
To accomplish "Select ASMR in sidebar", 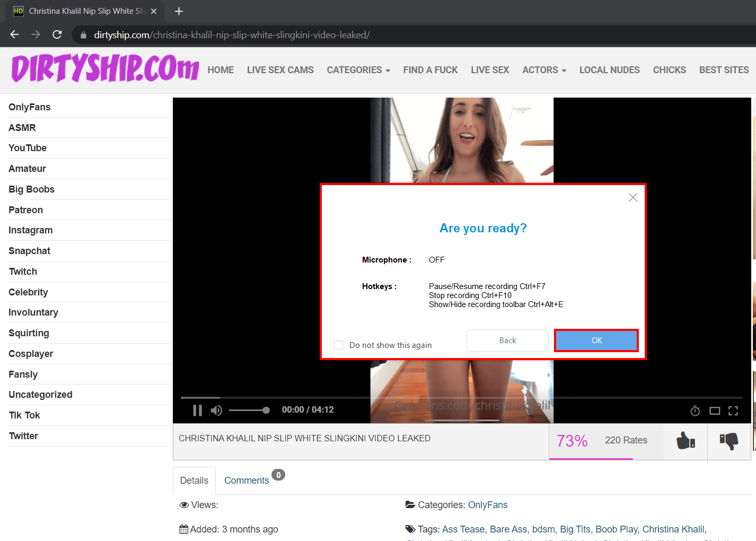I will (22, 128).
